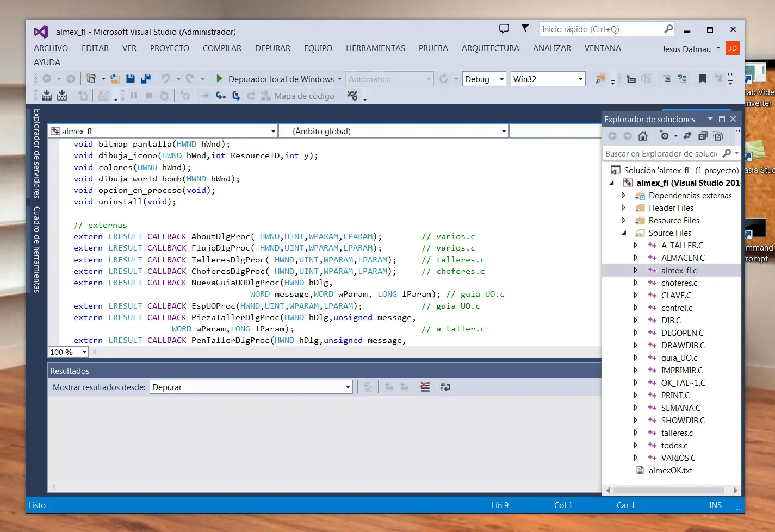Viewport: 775px width, 532px height.
Task: Click the Comment selected lines icon
Action: tap(667, 79)
